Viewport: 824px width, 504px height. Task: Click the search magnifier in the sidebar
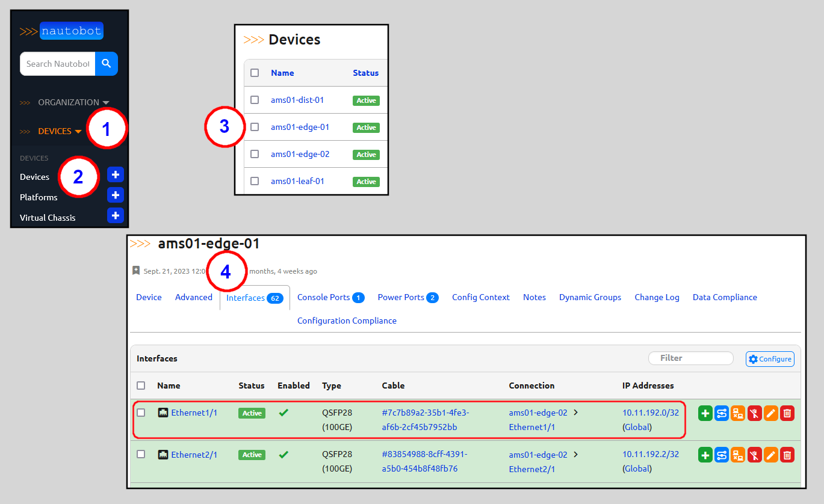point(107,64)
